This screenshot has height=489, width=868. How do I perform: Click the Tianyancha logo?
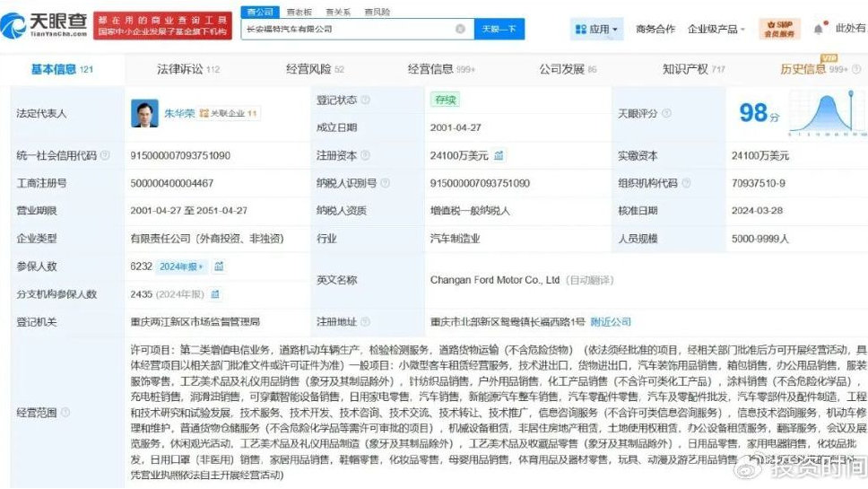click(x=44, y=25)
